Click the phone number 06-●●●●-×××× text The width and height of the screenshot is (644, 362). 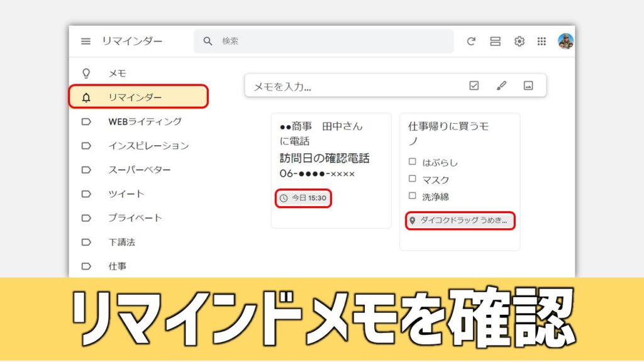click(317, 173)
